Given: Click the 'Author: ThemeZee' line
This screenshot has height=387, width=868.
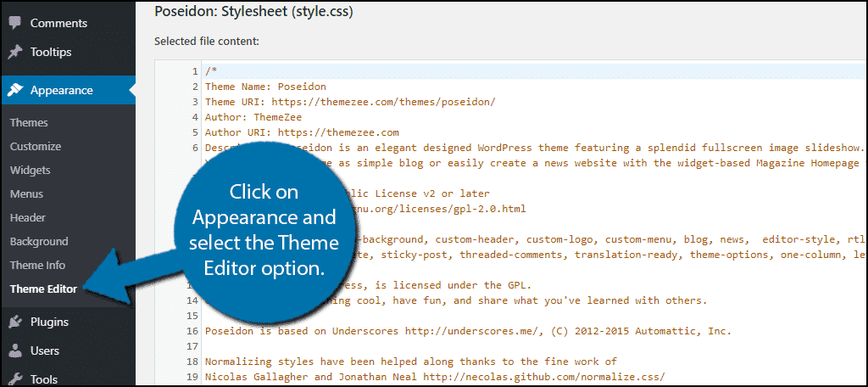Looking at the screenshot, I should tap(254, 117).
